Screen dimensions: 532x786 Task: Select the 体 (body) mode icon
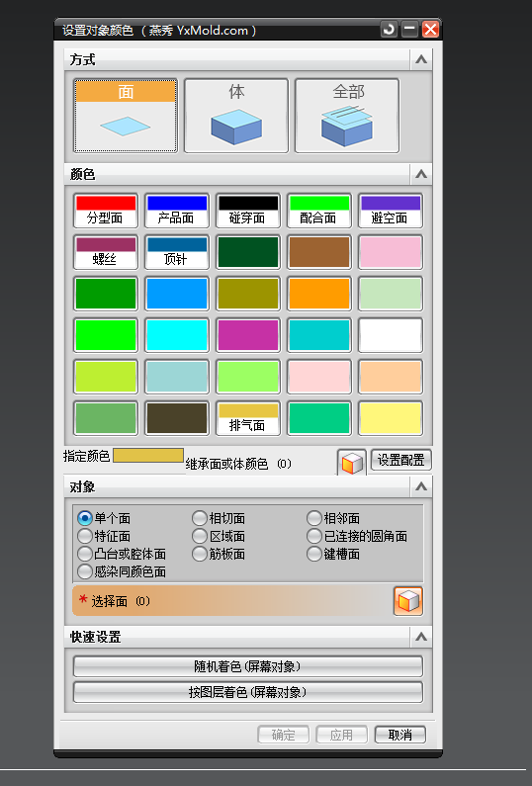pos(236,116)
